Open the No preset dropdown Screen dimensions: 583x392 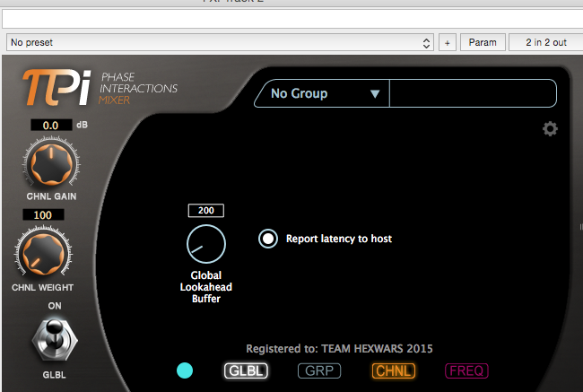coord(220,42)
